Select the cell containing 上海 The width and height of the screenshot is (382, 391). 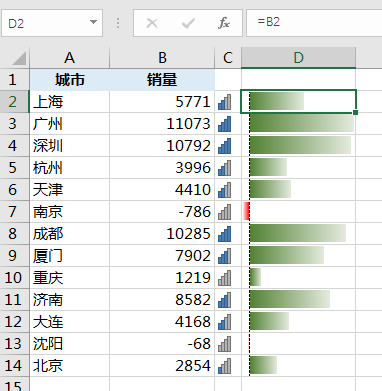[x=69, y=102]
